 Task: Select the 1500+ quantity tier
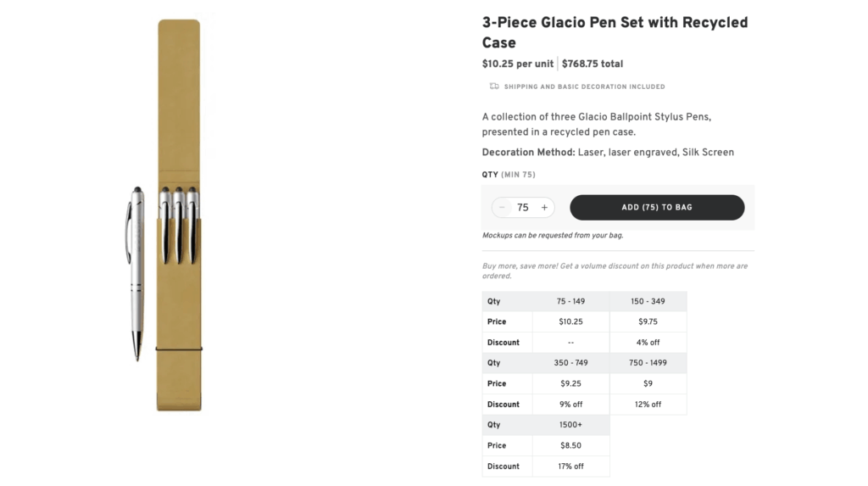(570, 425)
